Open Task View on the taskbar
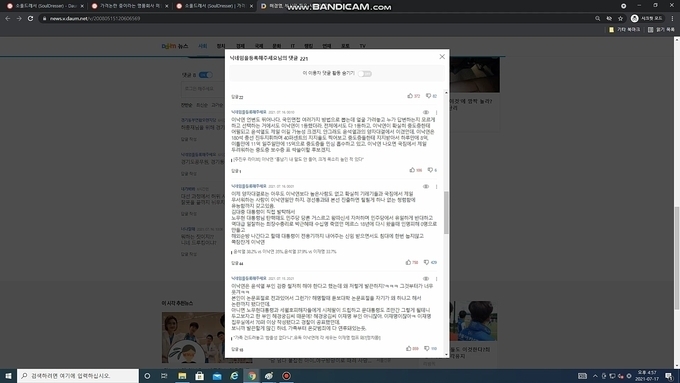The image size is (680, 383). click(164, 376)
